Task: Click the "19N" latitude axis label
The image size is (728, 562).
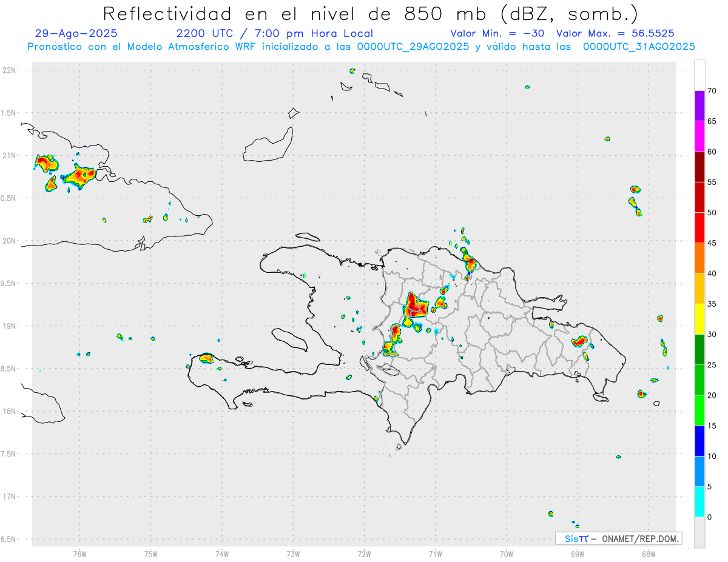Action: click(x=10, y=326)
